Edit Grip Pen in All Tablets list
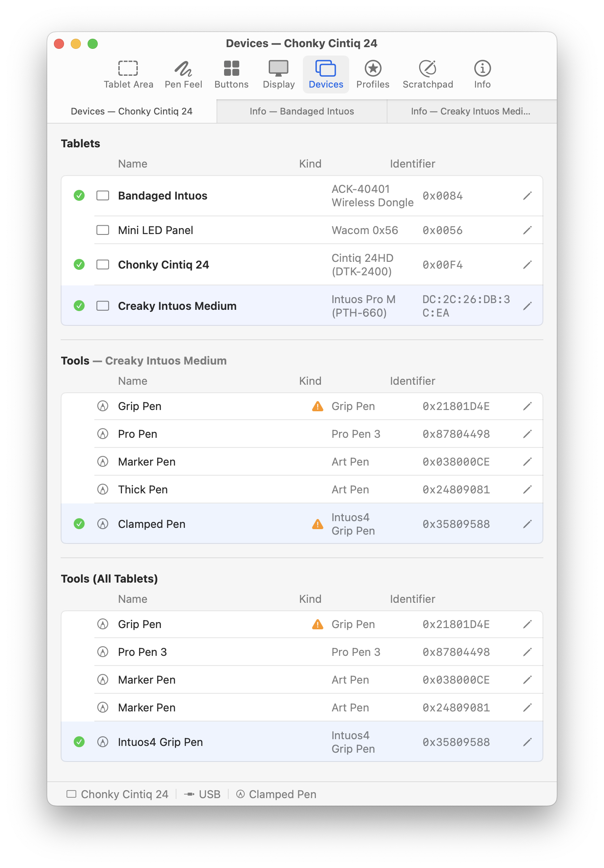The height and width of the screenshot is (868, 604). pos(527,624)
